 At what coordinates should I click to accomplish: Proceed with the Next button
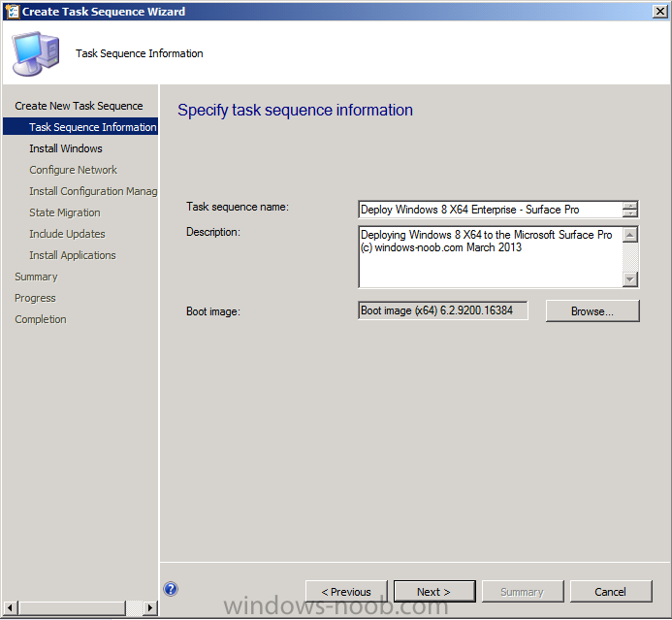(434, 592)
